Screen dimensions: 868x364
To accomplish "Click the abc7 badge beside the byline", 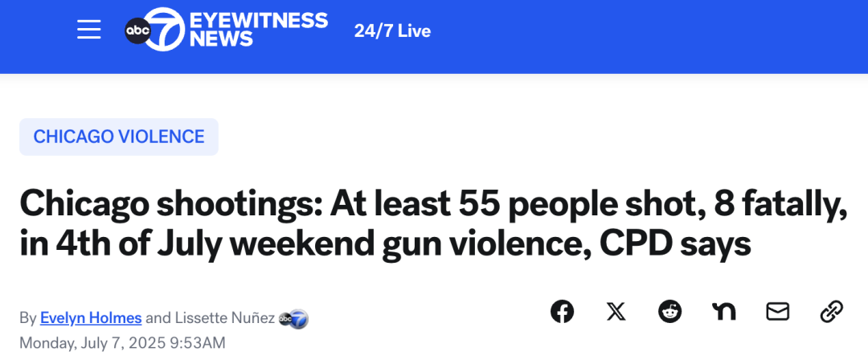I will [293, 319].
